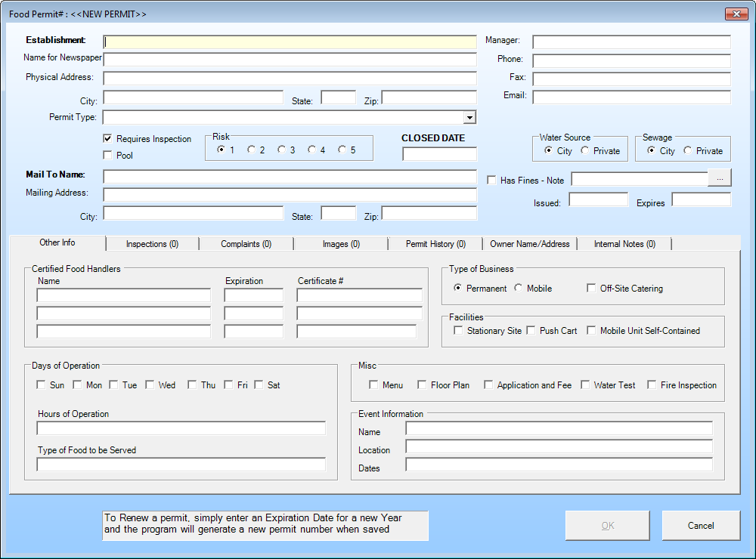
Task: Open the Has Fines note ellipsis button
Action: pos(720,178)
